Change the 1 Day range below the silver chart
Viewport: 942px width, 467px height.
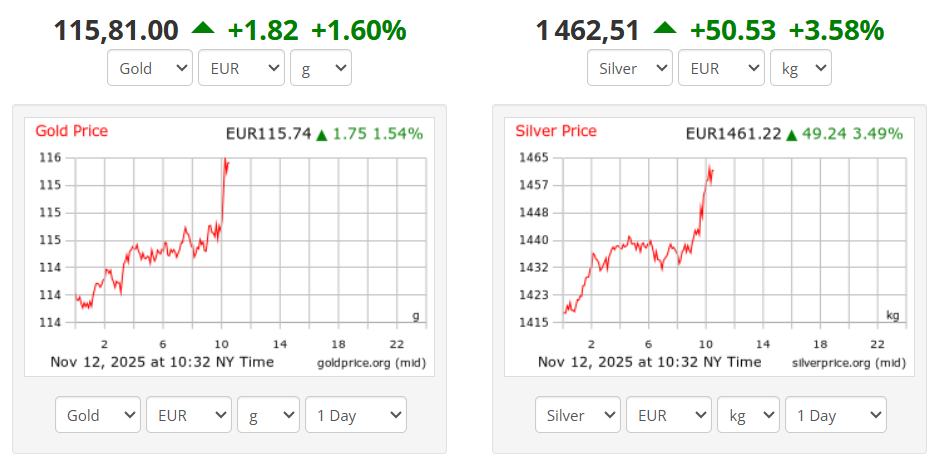point(835,415)
